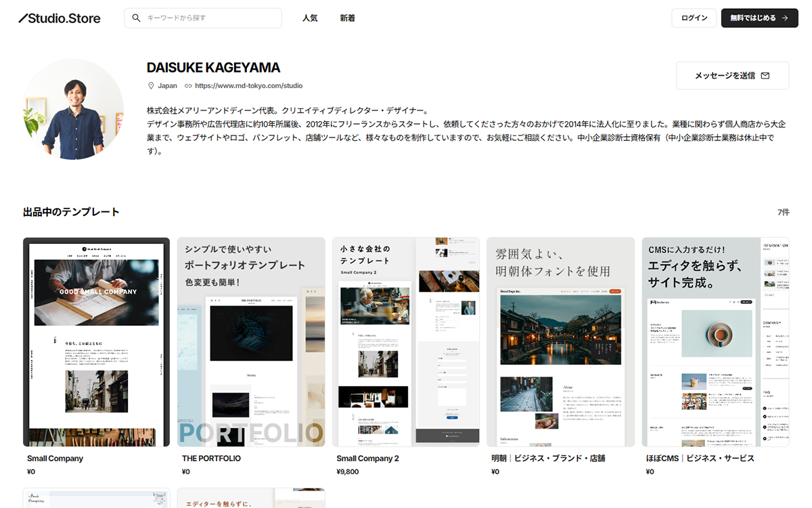The width and height of the screenshot is (812, 508).
Task: Click the envelope icon in message button
Action: click(765, 76)
